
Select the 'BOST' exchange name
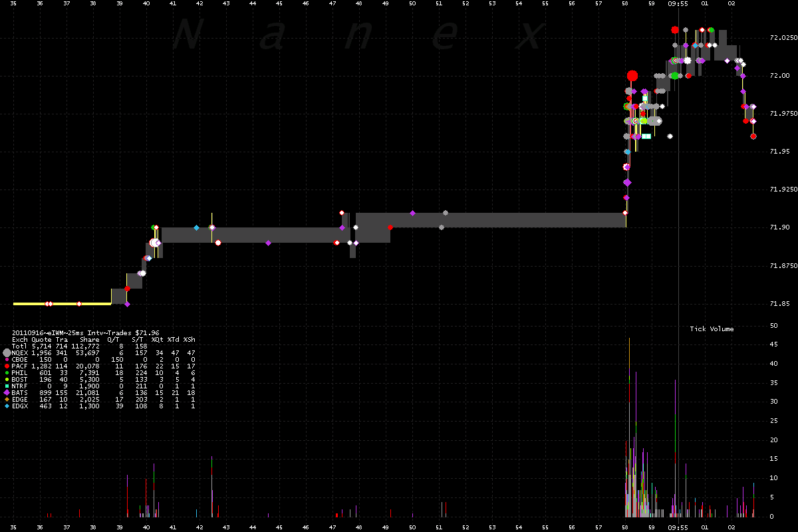tap(20, 379)
